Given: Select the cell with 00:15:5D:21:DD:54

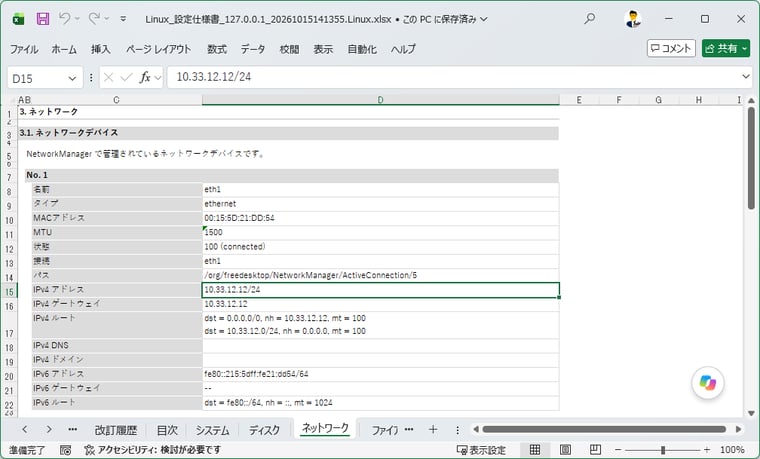Looking at the screenshot, I should tap(380, 218).
